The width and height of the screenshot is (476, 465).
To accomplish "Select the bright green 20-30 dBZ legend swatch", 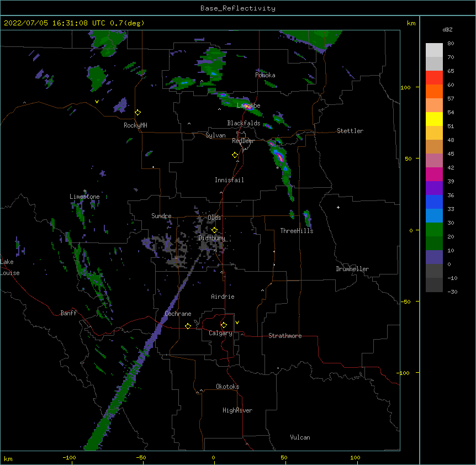I will (x=434, y=230).
